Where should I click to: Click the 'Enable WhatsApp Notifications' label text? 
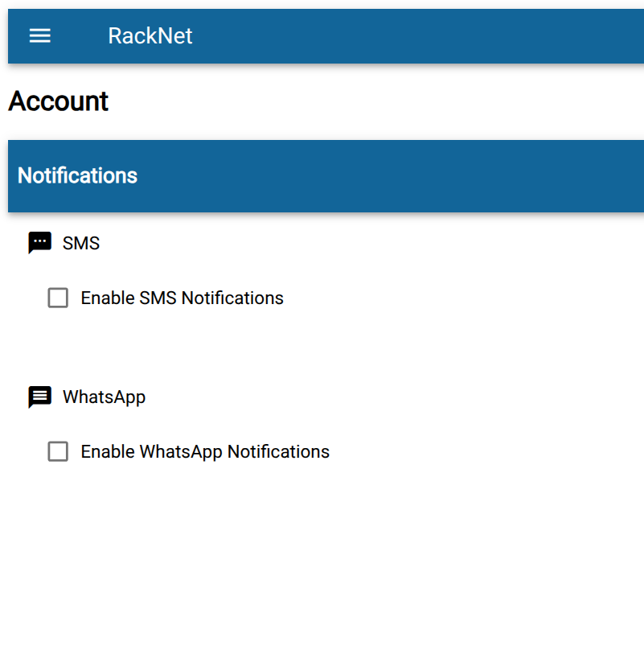coord(205,452)
